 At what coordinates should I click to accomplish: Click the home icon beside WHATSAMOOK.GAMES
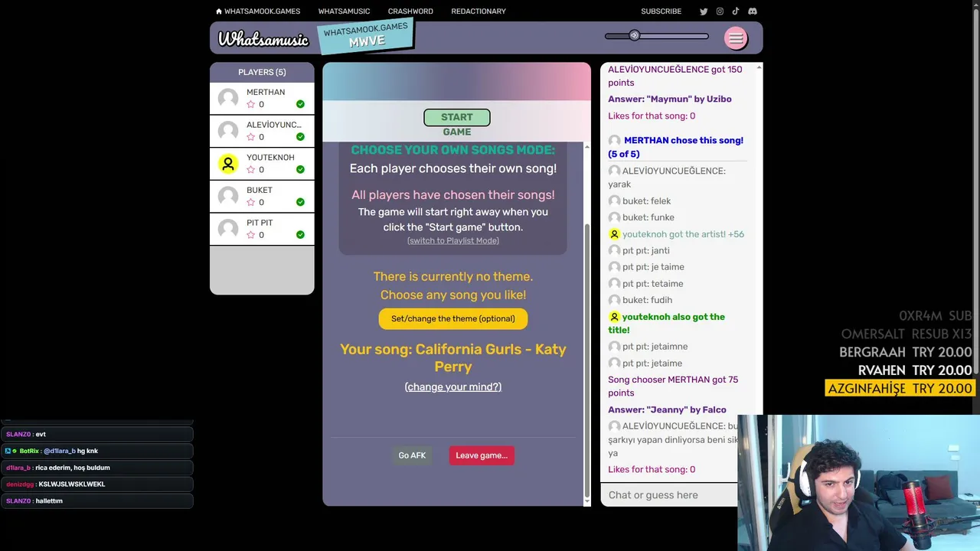click(x=219, y=11)
